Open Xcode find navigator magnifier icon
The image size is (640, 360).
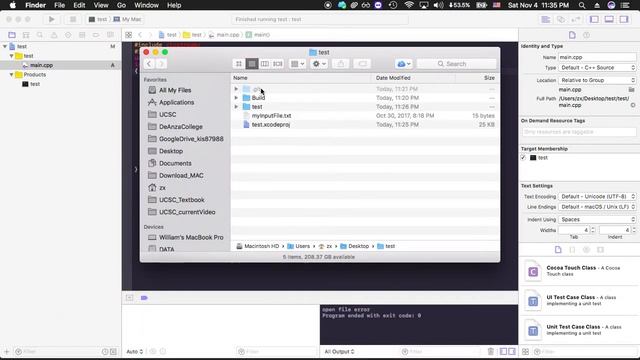click(40, 35)
